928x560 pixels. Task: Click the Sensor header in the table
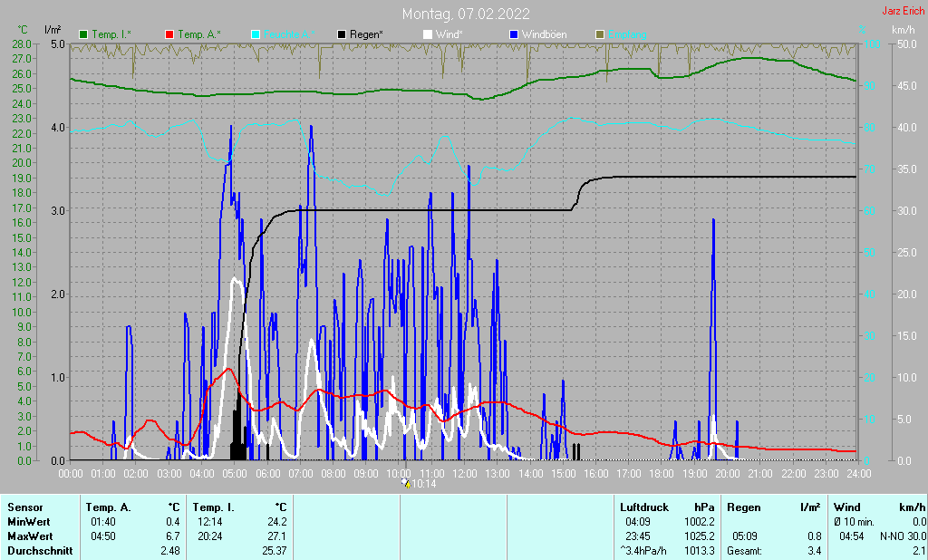pyautogui.click(x=24, y=507)
